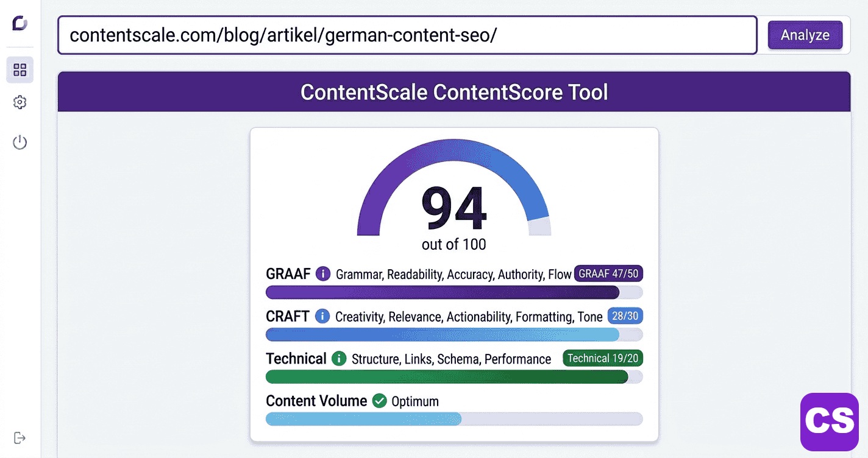The height and width of the screenshot is (458, 868).
Task: Select the URL input field
Action: pyautogui.click(x=405, y=35)
